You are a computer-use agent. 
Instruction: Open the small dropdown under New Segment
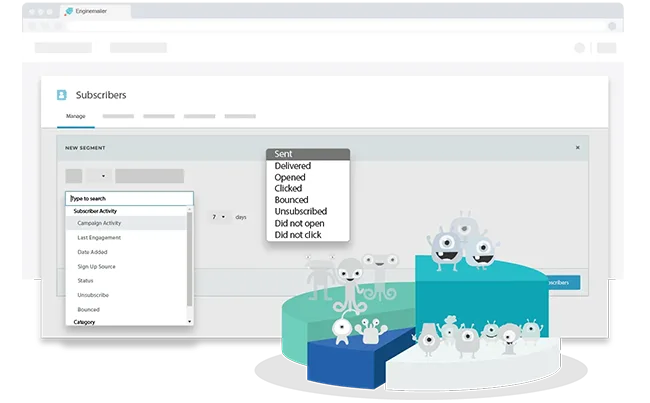[102, 176]
